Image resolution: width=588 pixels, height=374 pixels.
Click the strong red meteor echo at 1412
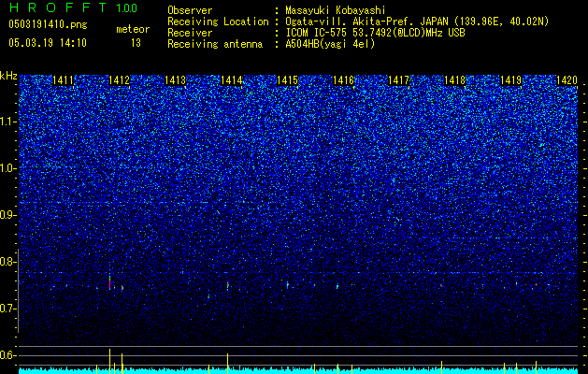coord(110,282)
